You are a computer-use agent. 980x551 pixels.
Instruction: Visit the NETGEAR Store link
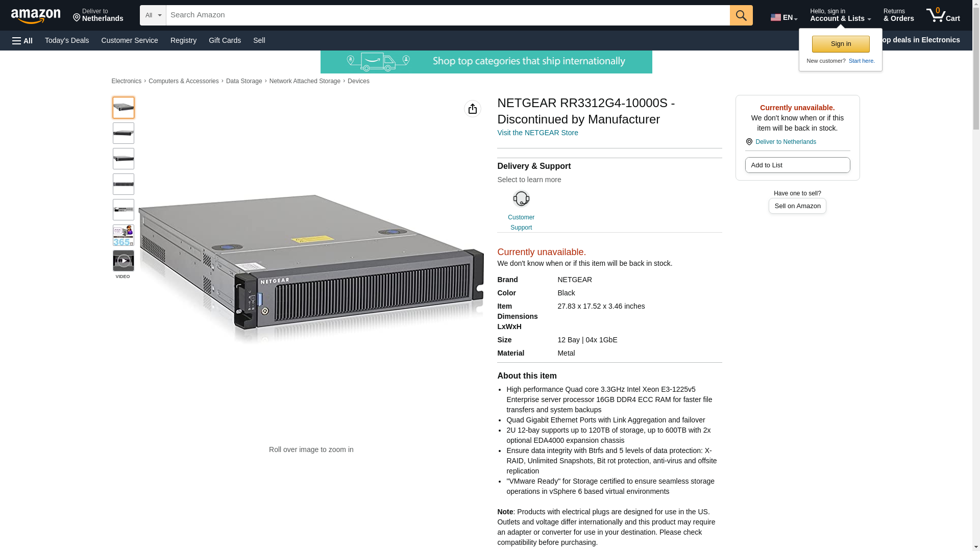[537, 133]
